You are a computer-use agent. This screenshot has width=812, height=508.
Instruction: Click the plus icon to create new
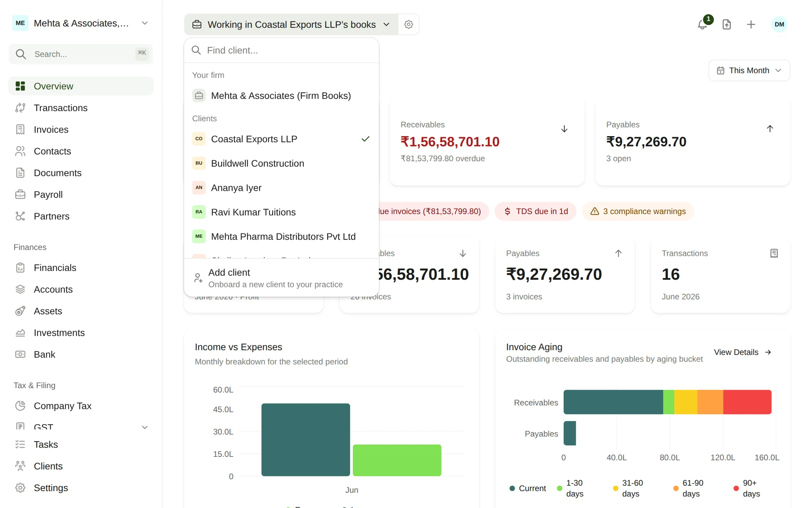751,24
